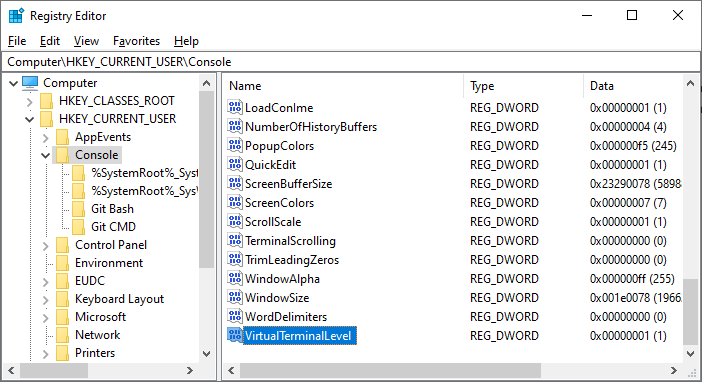Click the HKEY_CLASSES_ROOT folder icon
The image size is (702, 382).
pyautogui.click(x=47, y=101)
